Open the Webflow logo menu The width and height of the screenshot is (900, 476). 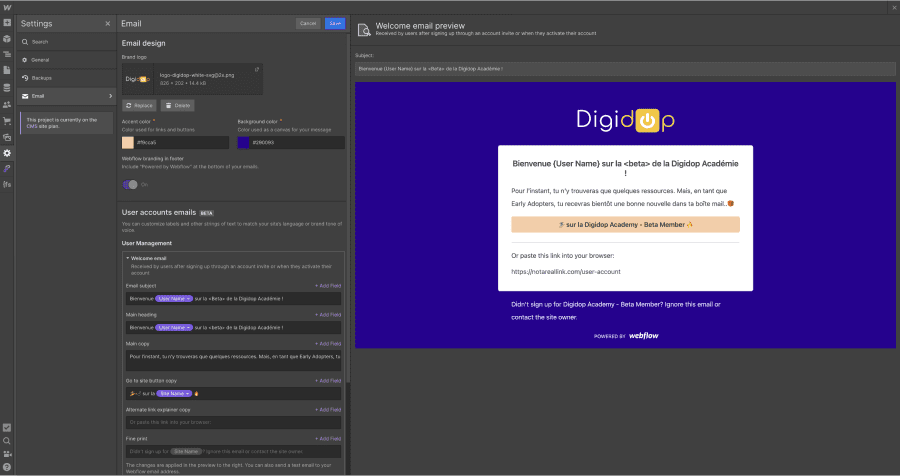[x=7, y=7]
